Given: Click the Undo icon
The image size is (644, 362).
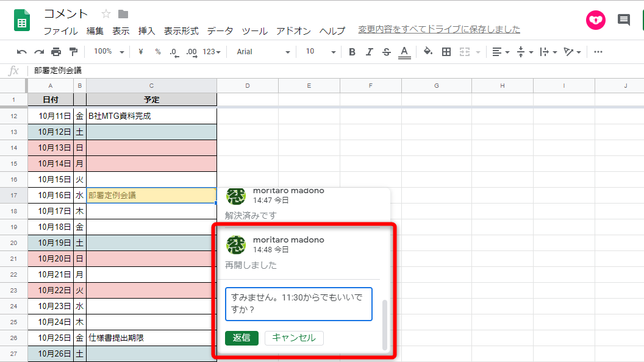Looking at the screenshot, I should [x=22, y=52].
